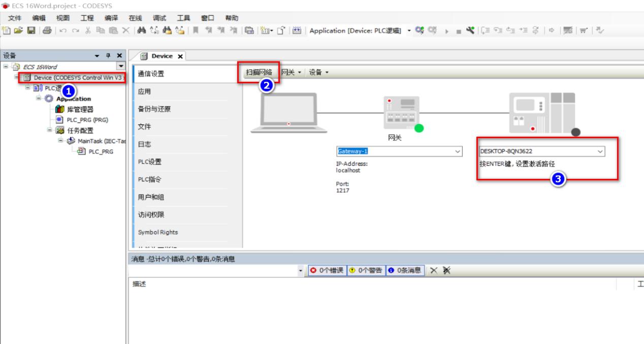Save the project with floppy icon
Image resolution: width=644 pixels, height=344 pixels.
point(31,30)
